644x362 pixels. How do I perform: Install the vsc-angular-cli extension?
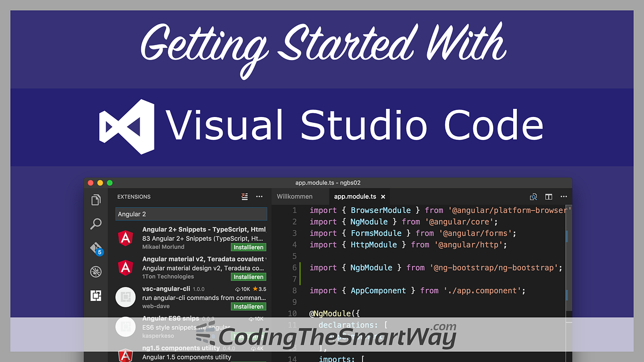pyautogui.click(x=248, y=306)
